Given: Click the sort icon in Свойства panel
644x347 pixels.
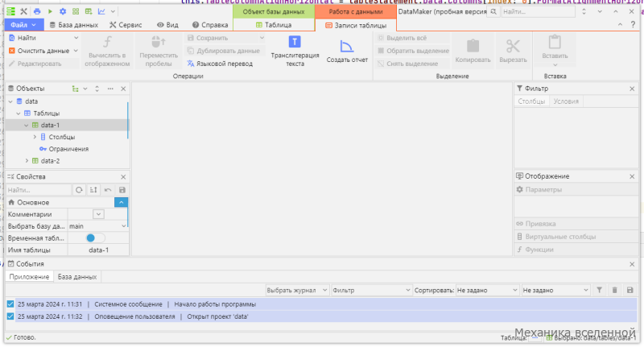Looking at the screenshot, I should pyautogui.click(x=93, y=190).
